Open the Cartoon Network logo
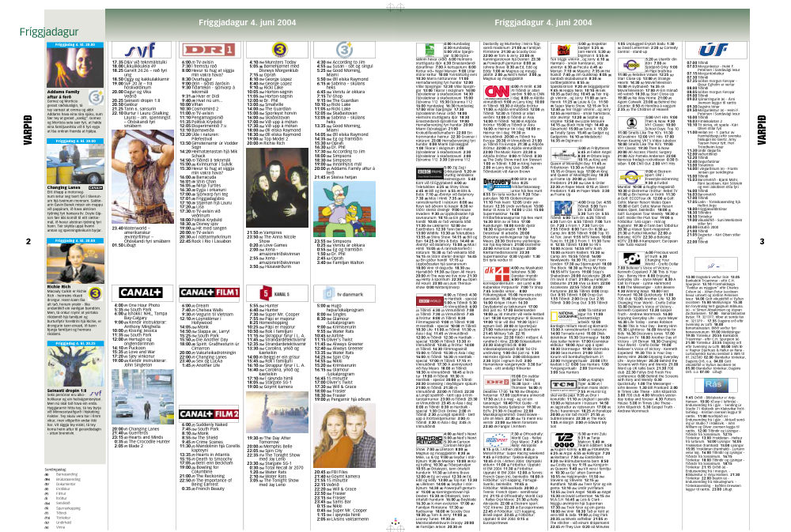Image resolution: width=791 pixels, height=532 pixels. [430, 440]
